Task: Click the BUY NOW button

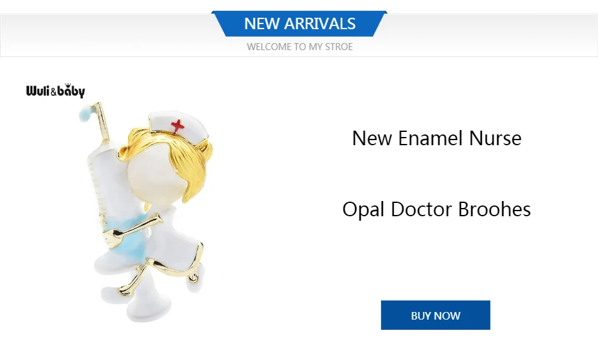Action: (x=435, y=315)
